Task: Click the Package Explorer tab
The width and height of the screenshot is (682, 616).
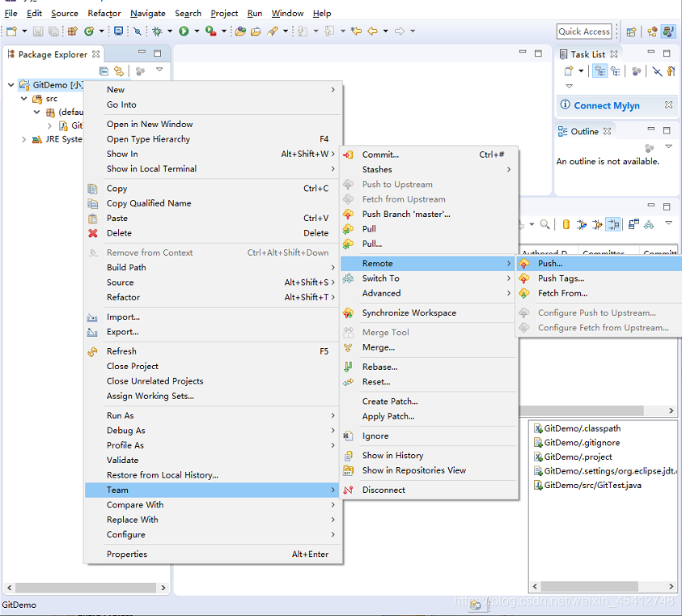Action: pyautogui.click(x=53, y=54)
